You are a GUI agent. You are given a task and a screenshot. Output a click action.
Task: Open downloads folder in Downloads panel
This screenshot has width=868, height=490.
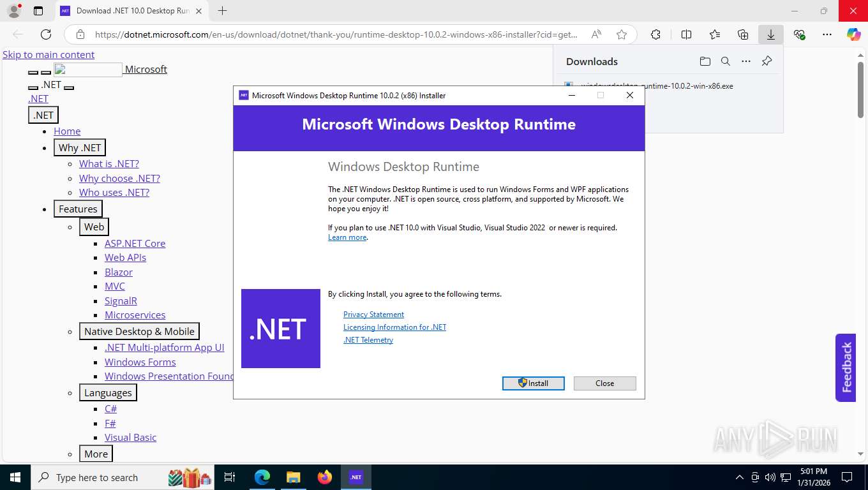tap(705, 61)
